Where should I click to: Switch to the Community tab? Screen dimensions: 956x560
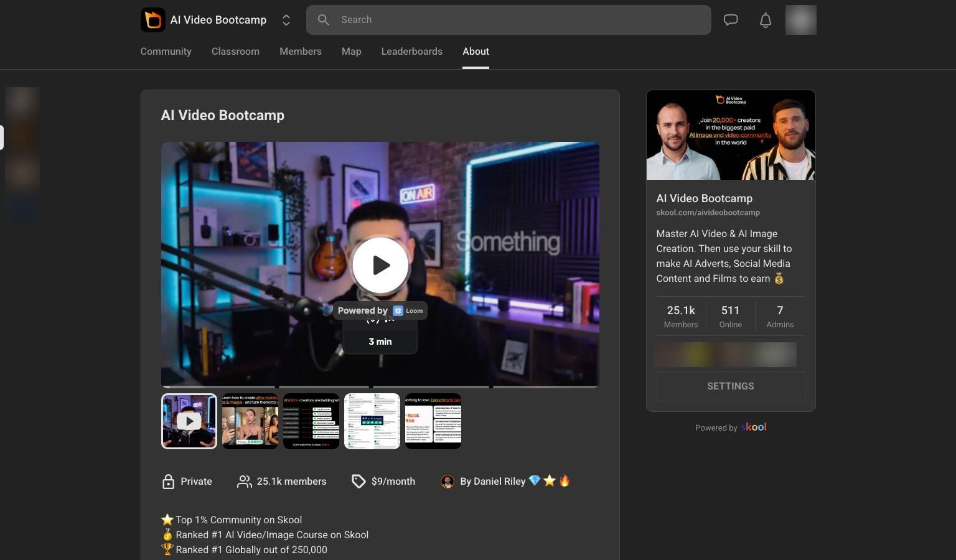tap(166, 52)
